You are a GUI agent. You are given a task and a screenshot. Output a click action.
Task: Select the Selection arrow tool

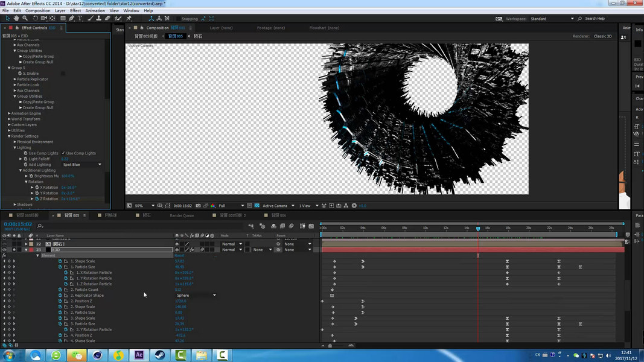tap(7, 19)
